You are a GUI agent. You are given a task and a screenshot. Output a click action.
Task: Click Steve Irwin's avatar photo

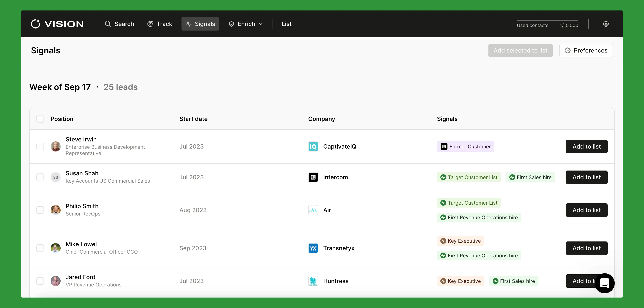pyautogui.click(x=55, y=146)
